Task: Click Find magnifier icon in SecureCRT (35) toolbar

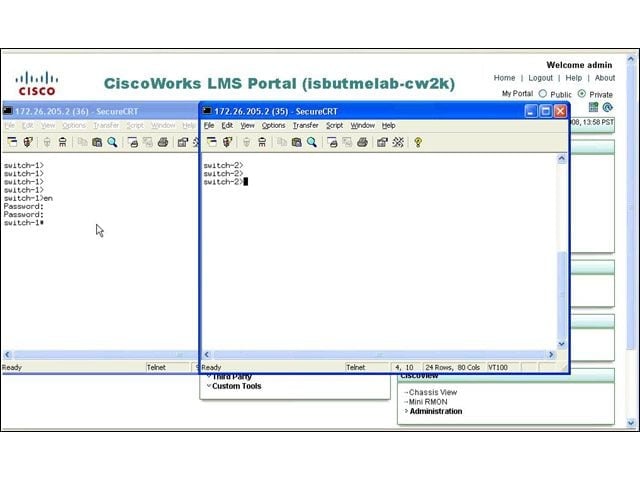Action: [x=312, y=142]
